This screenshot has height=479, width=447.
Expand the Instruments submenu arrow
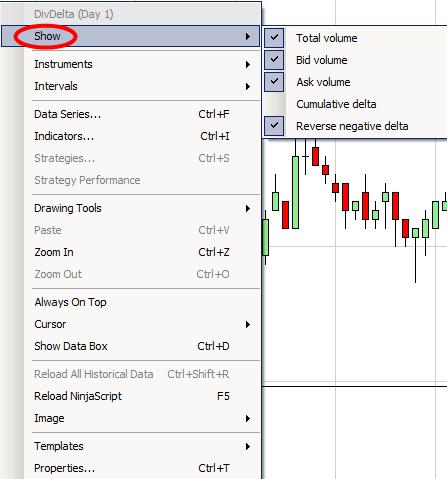tap(248, 64)
